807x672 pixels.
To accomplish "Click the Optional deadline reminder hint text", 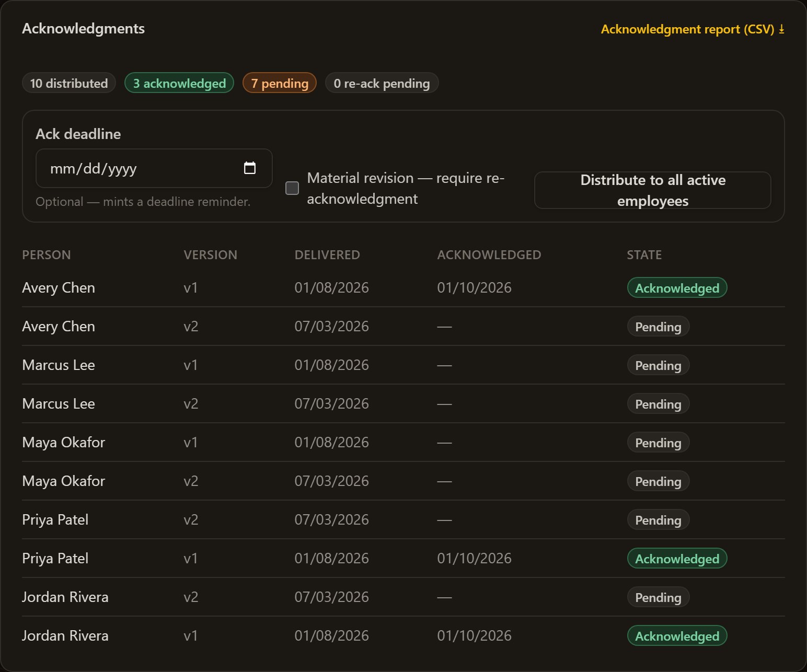I will click(143, 202).
